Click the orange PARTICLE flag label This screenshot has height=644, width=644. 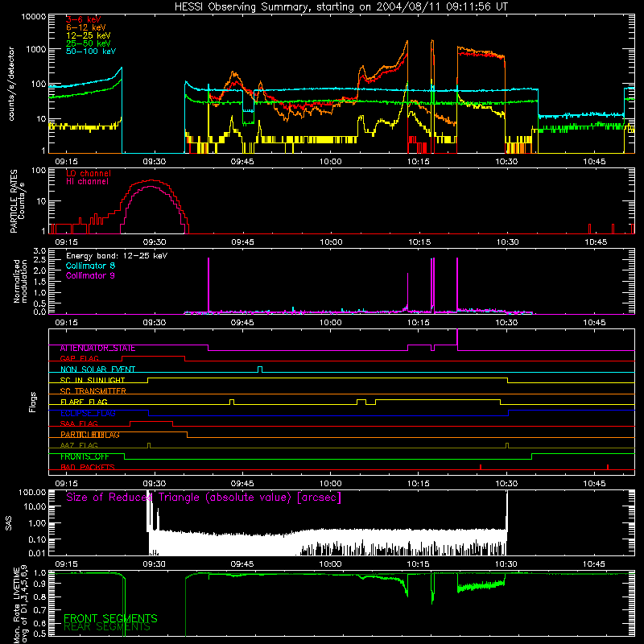tap(90, 435)
